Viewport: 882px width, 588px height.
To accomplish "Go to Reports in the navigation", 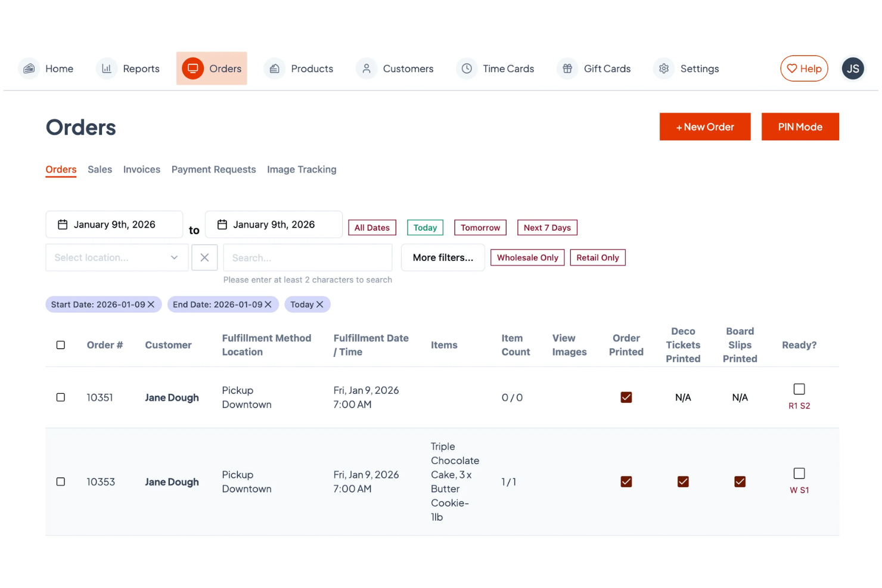I will point(128,69).
